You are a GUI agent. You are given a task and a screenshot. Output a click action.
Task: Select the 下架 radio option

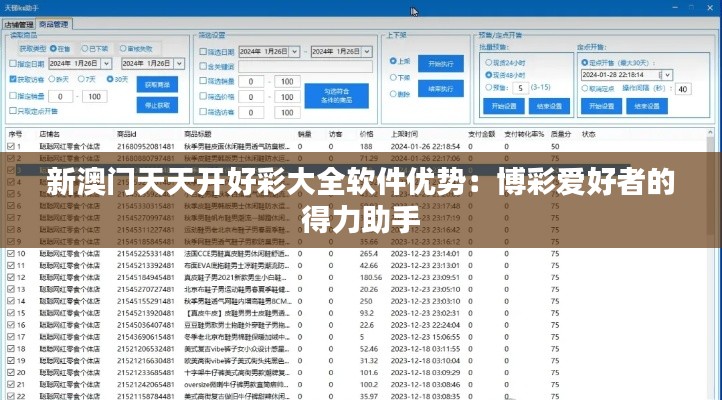(x=393, y=77)
